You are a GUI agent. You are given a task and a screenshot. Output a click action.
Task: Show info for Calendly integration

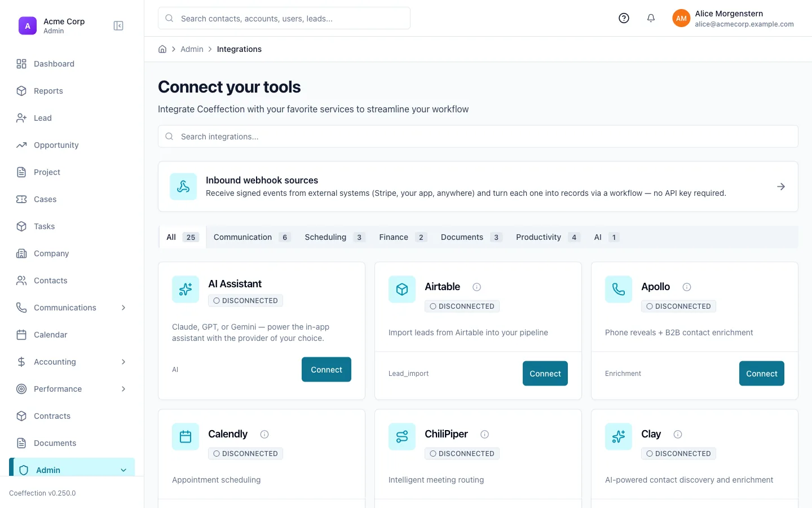pos(264,434)
